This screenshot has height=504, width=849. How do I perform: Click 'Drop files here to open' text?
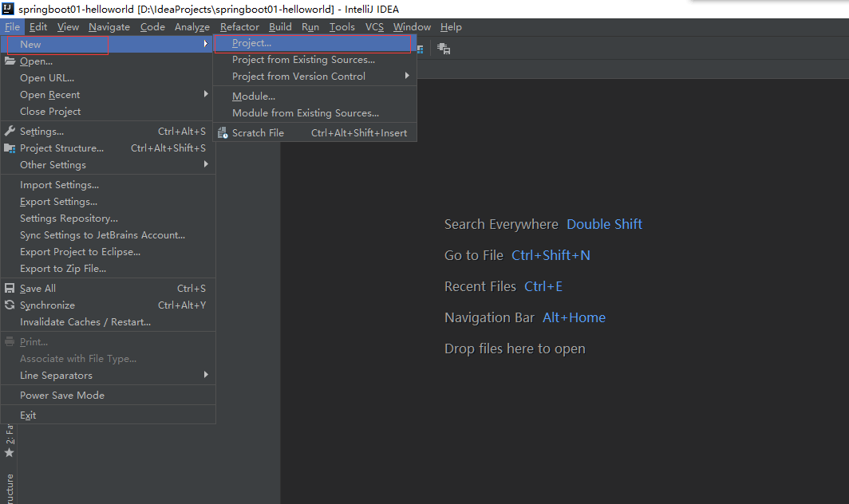point(515,349)
